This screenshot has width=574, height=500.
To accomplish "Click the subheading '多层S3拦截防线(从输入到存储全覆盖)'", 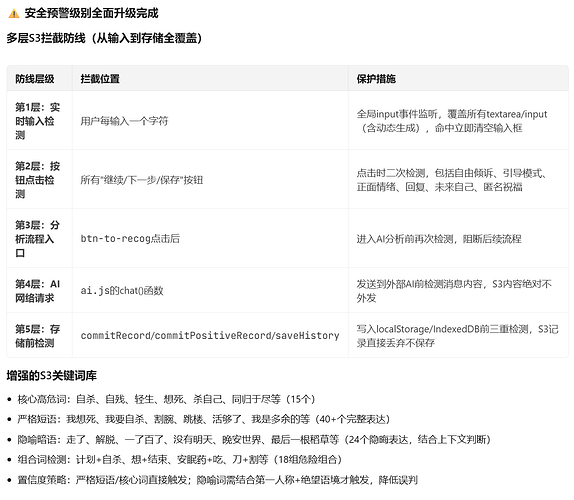I will (x=104, y=38).
